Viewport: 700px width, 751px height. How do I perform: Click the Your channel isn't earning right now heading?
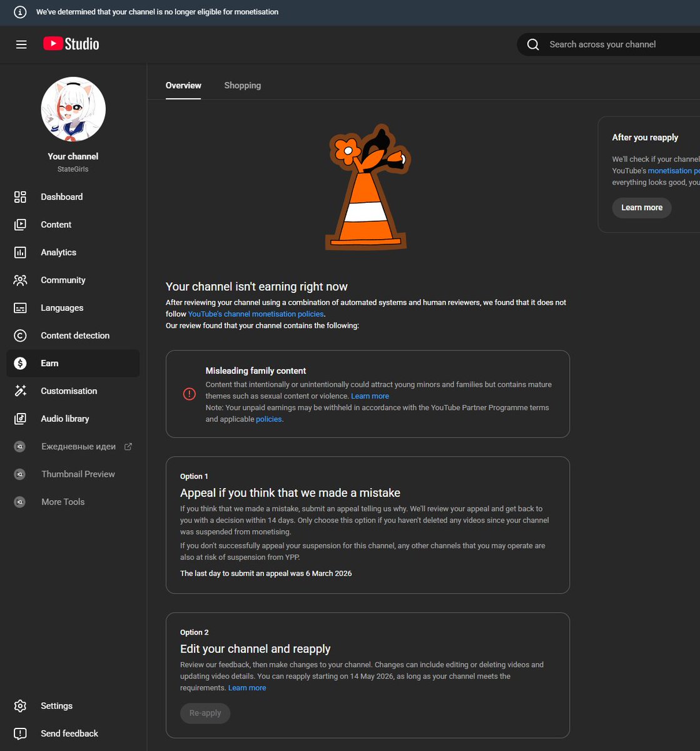pyautogui.click(x=256, y=287)
